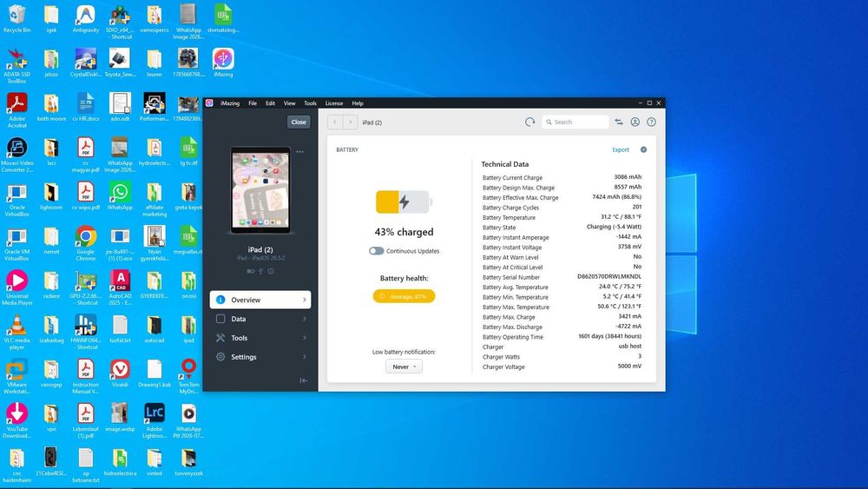Click the Battery Serial Number value D8620570DRWLMKNDL
868x489 pixels.
pos(609,276)
